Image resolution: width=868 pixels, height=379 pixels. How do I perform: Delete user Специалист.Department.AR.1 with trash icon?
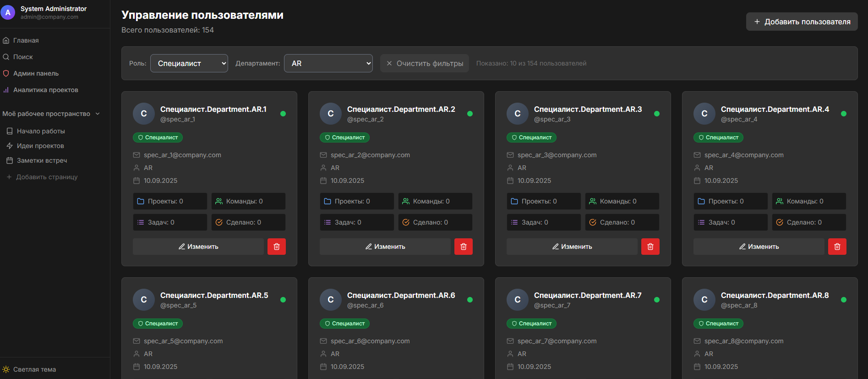click(x=277, y=247)
